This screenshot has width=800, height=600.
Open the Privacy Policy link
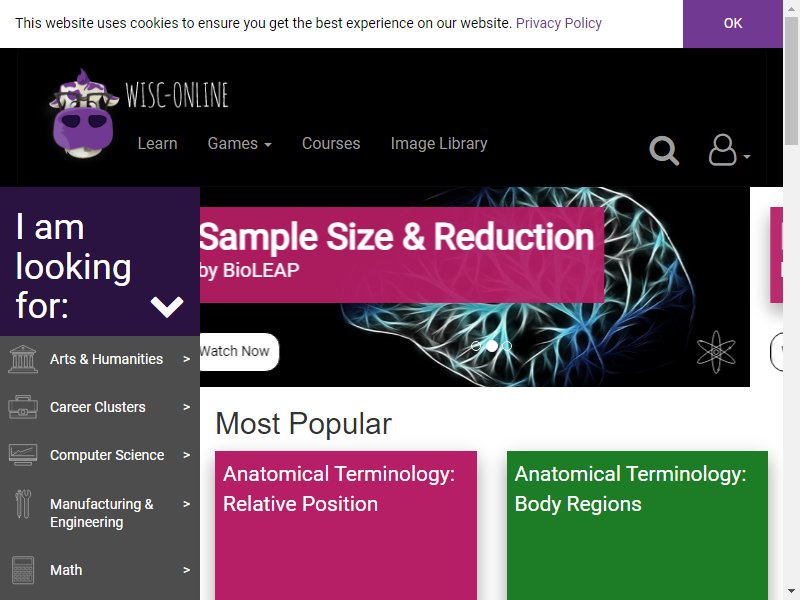coord(559,23)
